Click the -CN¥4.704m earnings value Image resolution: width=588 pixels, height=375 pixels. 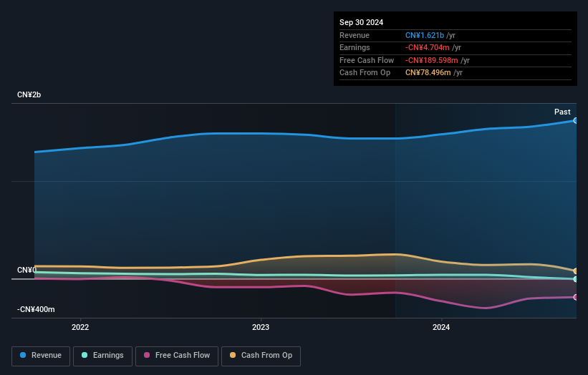427,47
